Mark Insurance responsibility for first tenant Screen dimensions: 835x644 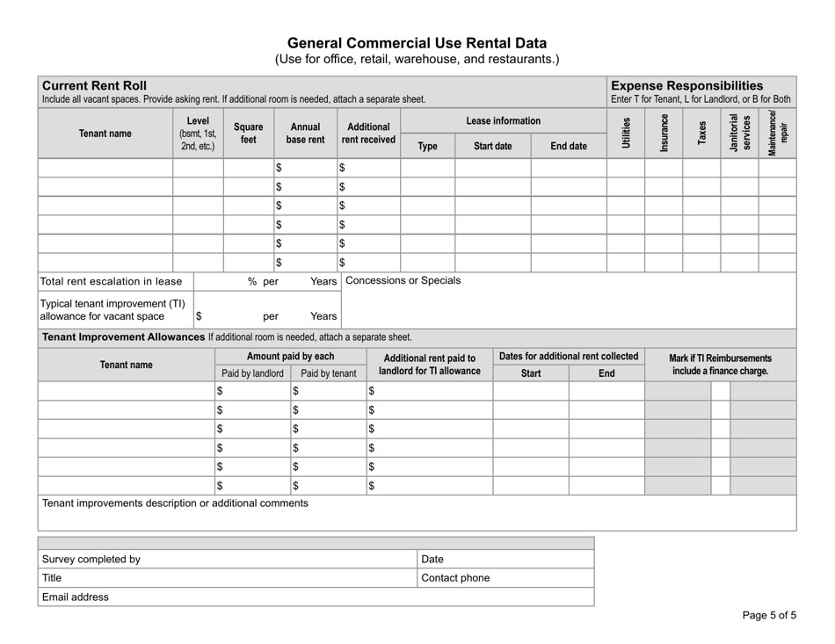(x=663, y=166)
